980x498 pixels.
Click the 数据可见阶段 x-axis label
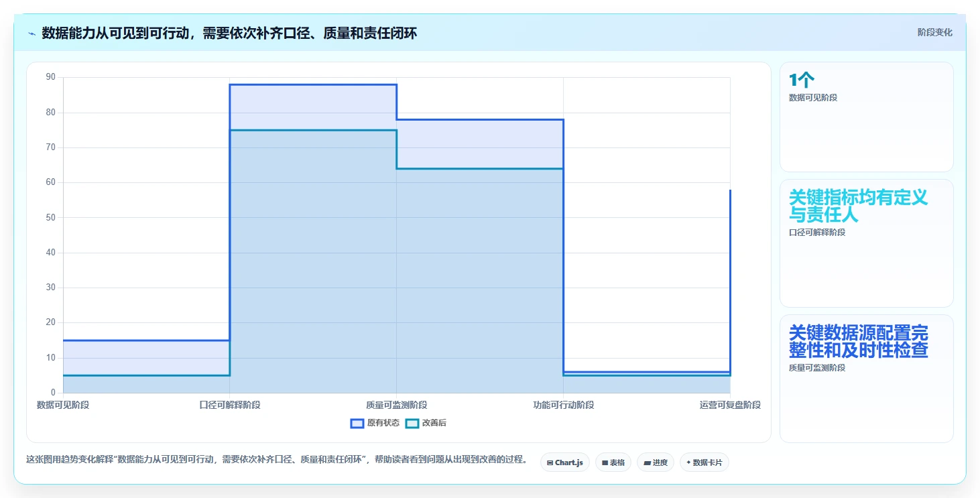(63, 405)
